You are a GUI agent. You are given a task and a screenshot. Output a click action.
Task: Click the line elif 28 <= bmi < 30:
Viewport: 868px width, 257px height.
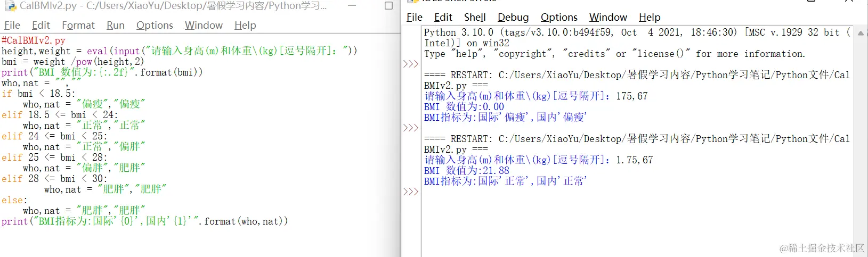(x=54, y=179)
